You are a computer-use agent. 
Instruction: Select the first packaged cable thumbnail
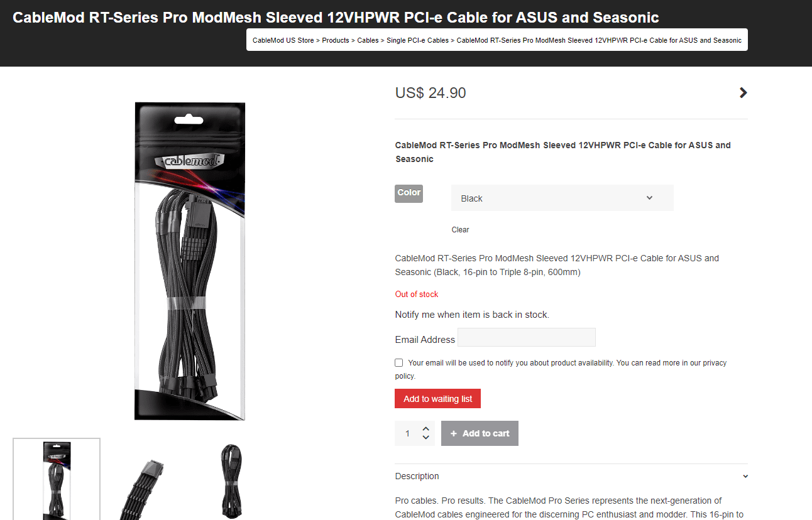[x=57, y=479]
